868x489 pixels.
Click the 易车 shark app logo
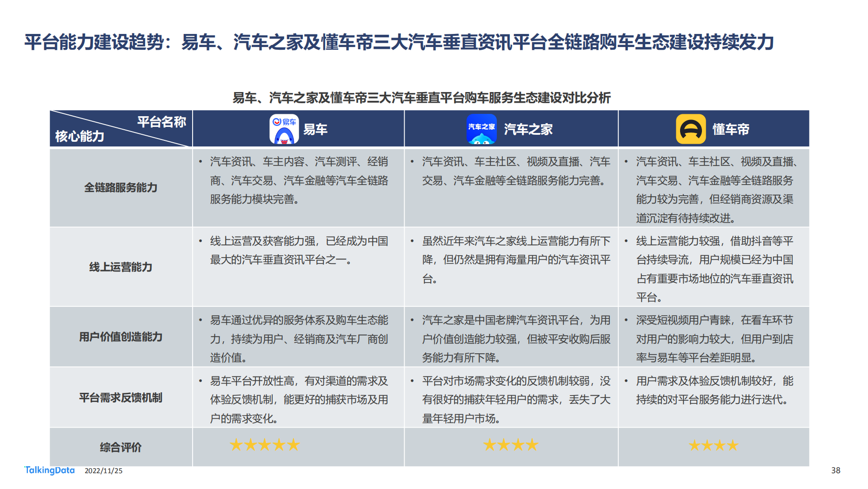(x=284, y=129)
